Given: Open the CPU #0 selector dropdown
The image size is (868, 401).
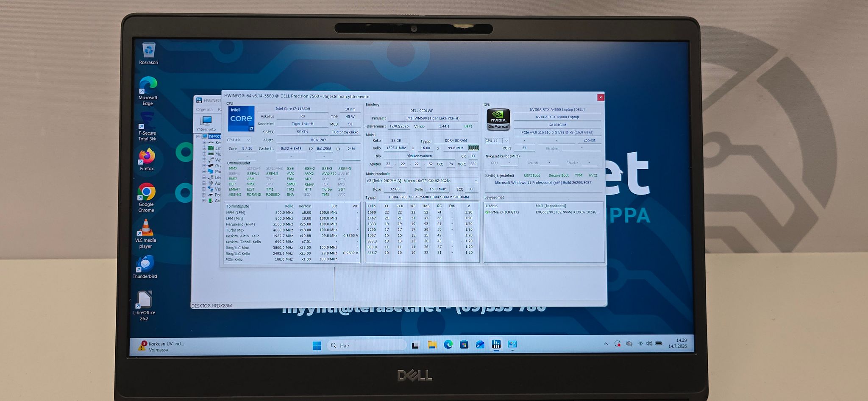Looking at the screenshot, I should tap(238, 140).
